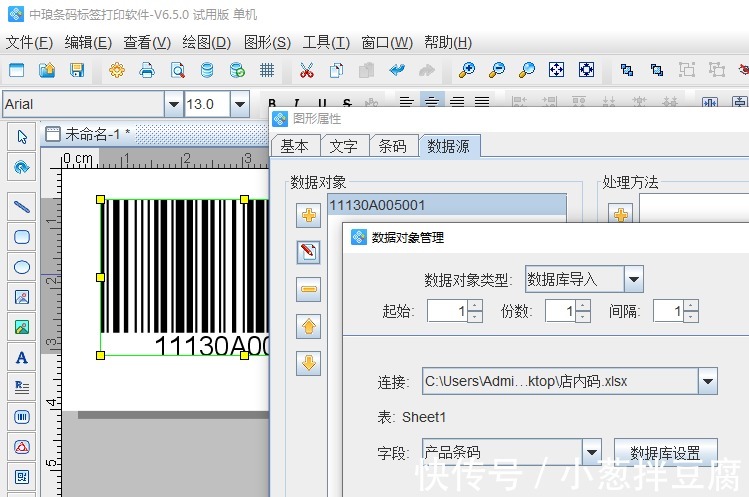This screenshot has width=749, height=497.
Task: Select the Rounded Rectangle tool
Action: pyautogui.click(x=22, y=237)
